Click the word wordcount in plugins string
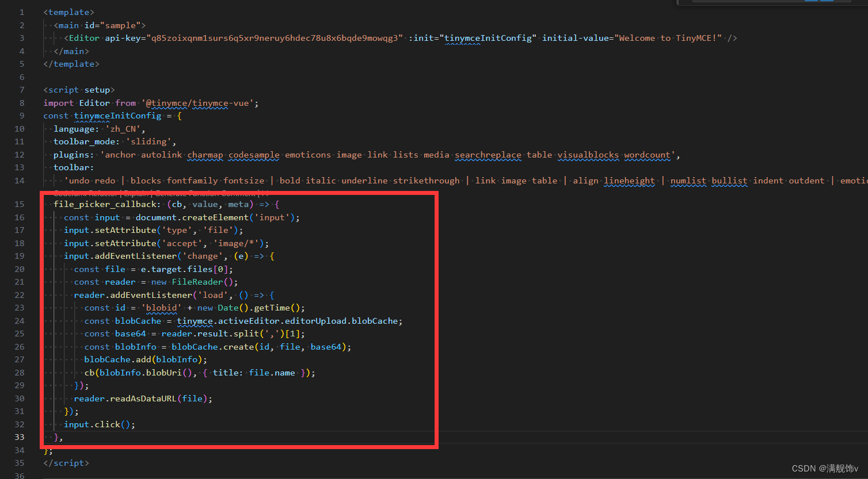 pyautogui.click(x=647, y=155)
